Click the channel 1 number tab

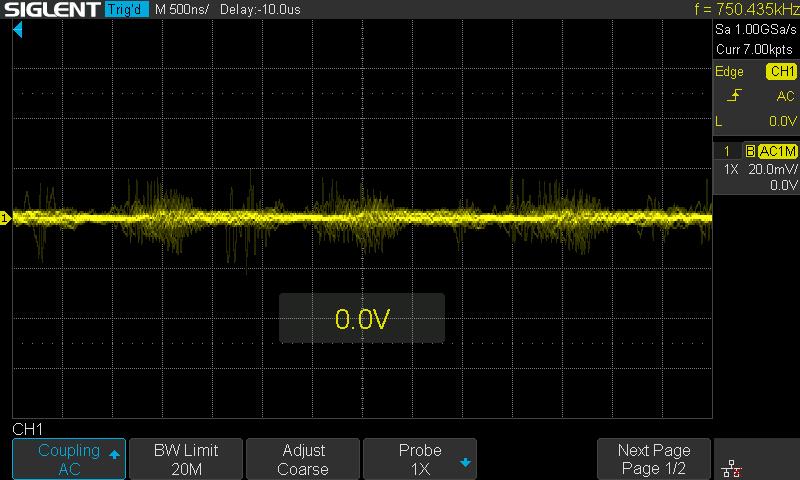(x=727, y=151)
